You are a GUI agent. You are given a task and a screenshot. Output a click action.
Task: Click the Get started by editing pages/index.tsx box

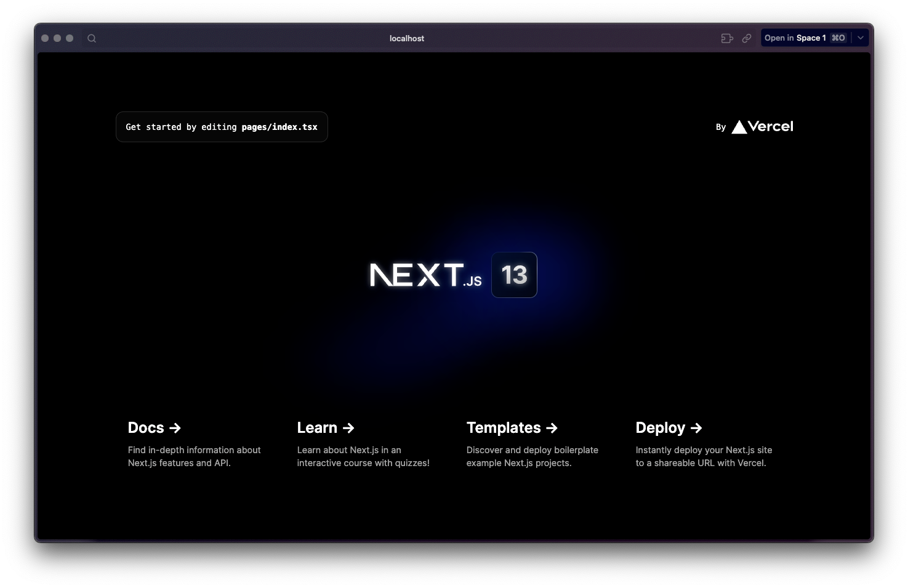(222, 127)
